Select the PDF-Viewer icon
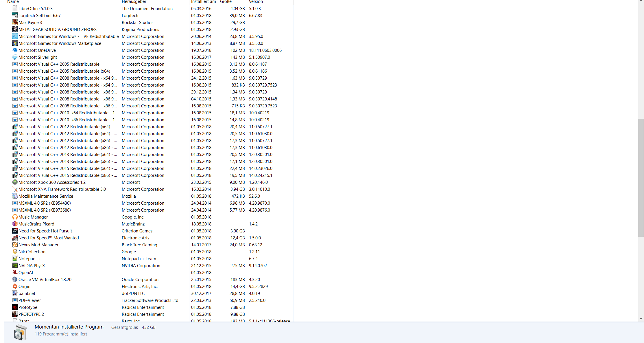 click(15, 300)
